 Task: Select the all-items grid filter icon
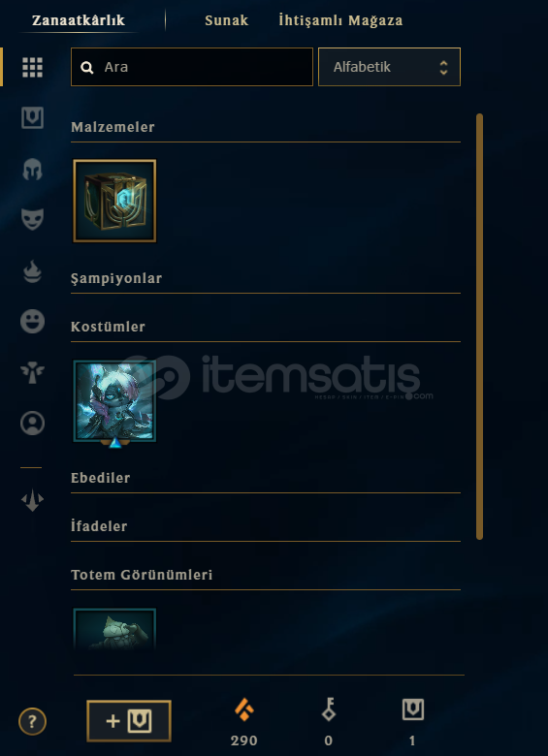[32, 67]
